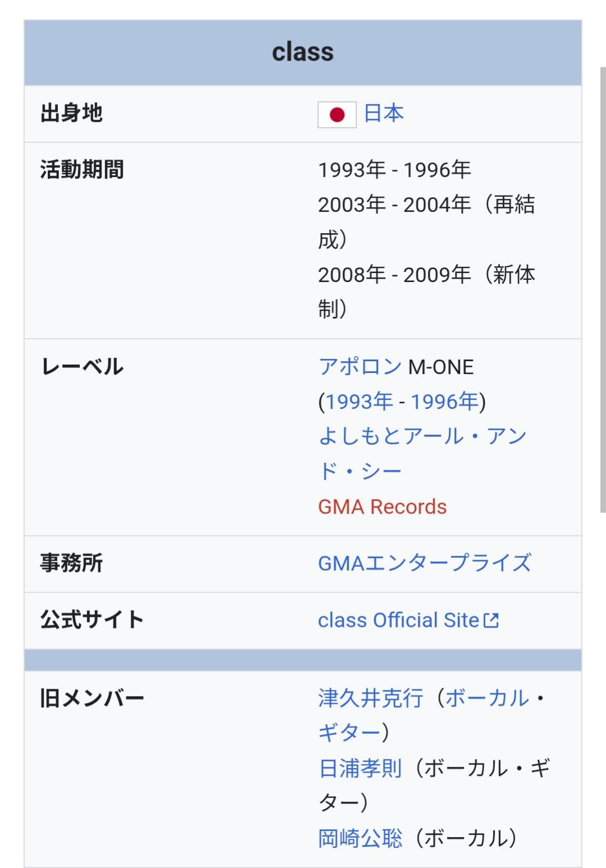The image size is (606, 868).
Task: Follow the 1996年 link in label row
Action: click(444, 402)
